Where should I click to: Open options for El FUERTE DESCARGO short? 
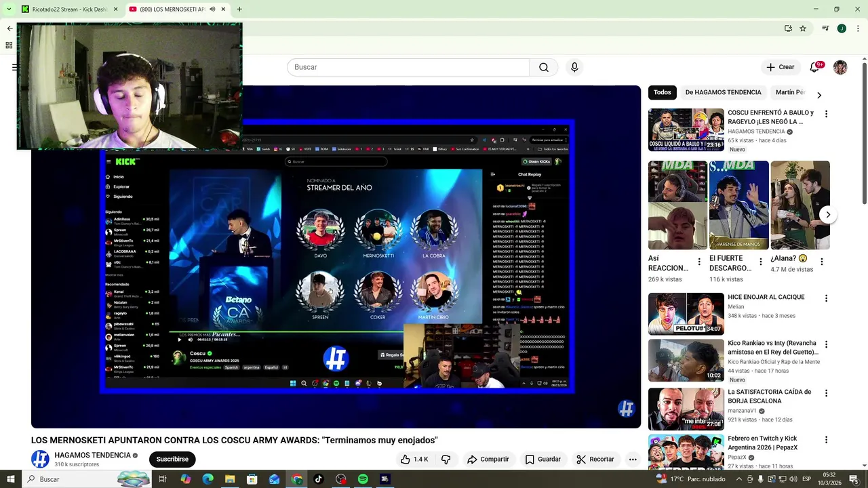click(x=760, y=262)
